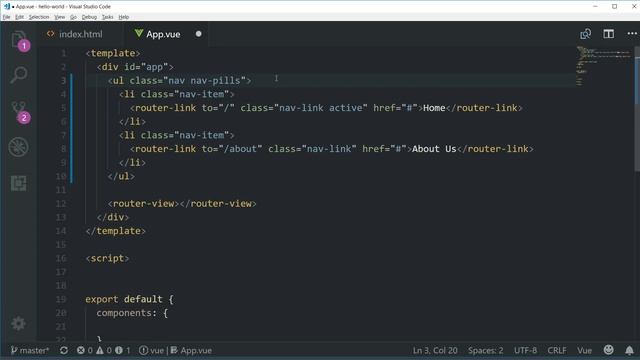640x360 pixels.
Task: Open notifications bell in status bar
Action: [x=629, y=350]
